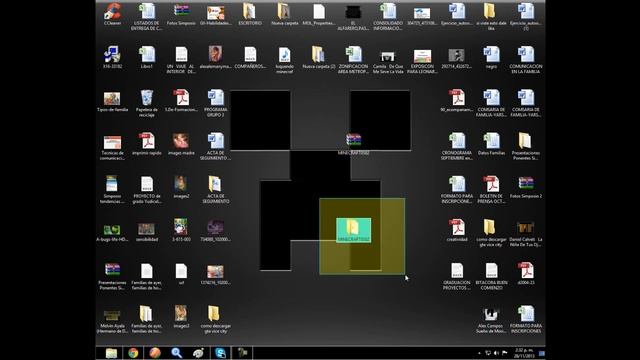Open CRONOGRAMA SEPTIEMBRE Excel file
The image size is (640, 360).
457,146
